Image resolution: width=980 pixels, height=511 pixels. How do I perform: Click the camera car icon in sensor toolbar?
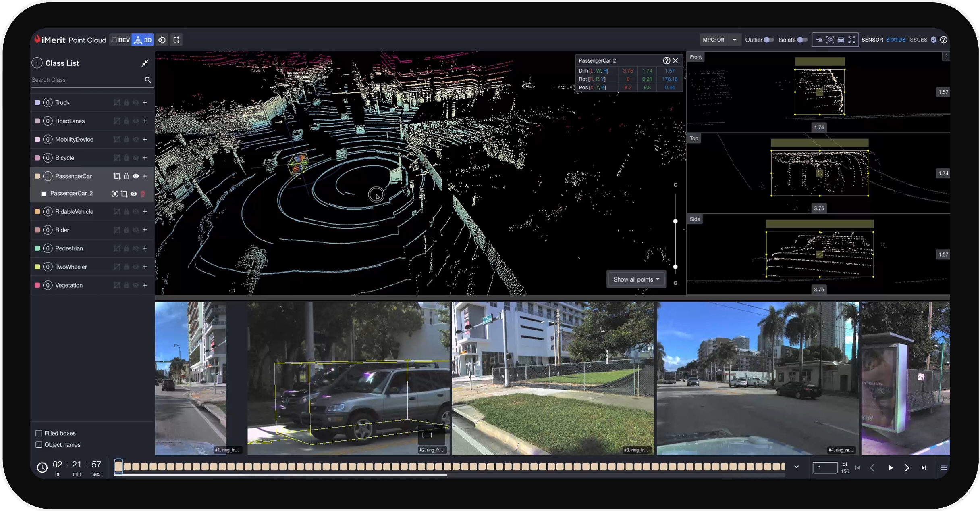tap(841, 40)
